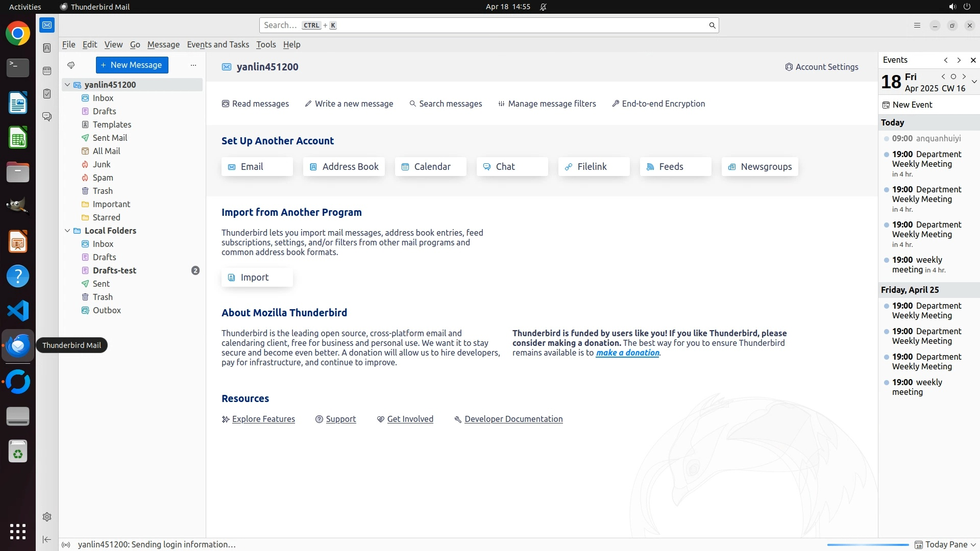Collapse the spaces toolbar arrow
980x551 pixels.
point(47,539)
